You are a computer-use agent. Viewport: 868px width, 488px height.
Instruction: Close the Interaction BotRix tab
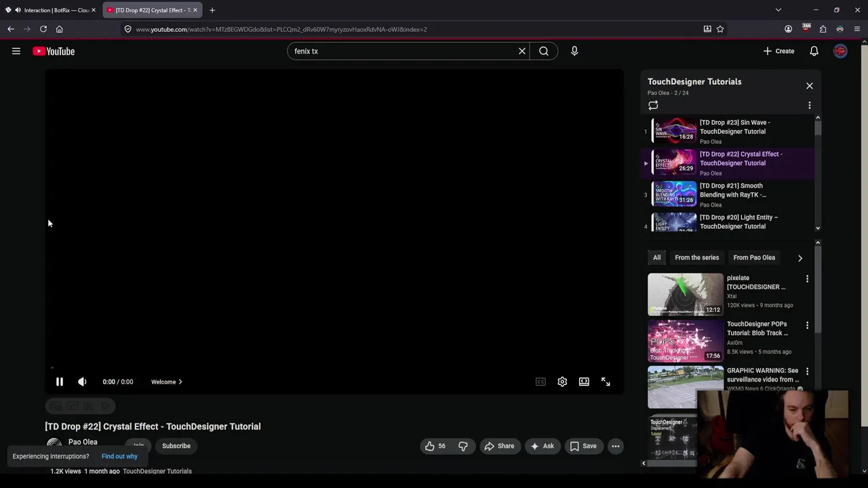click(x=94, y=10)
